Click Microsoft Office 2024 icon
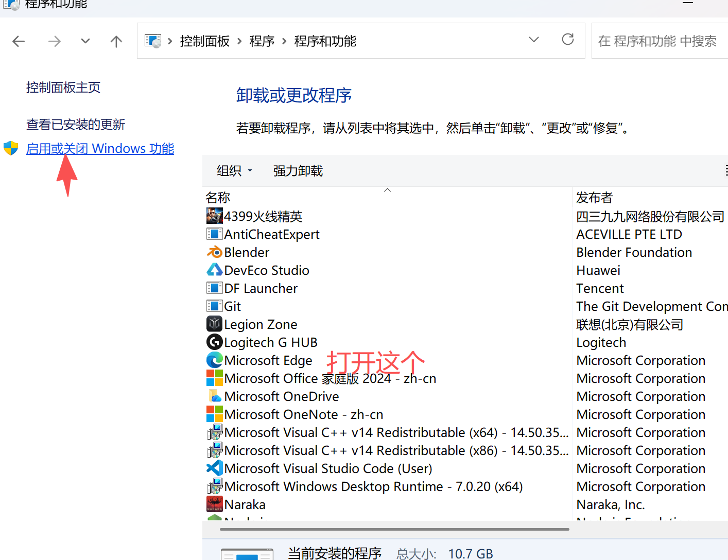This screenshot has width=728, height=560. (215, 378)
